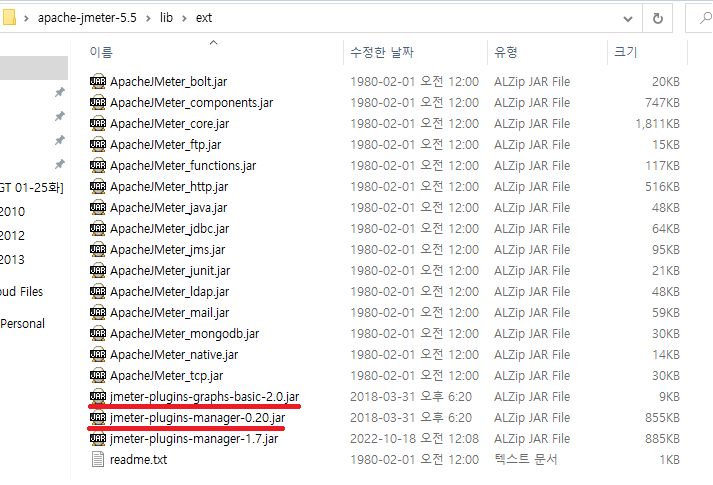This screenshot has width=713, height=485.
Task: Open the 2012 item in navigation pane
Action: 13,235
